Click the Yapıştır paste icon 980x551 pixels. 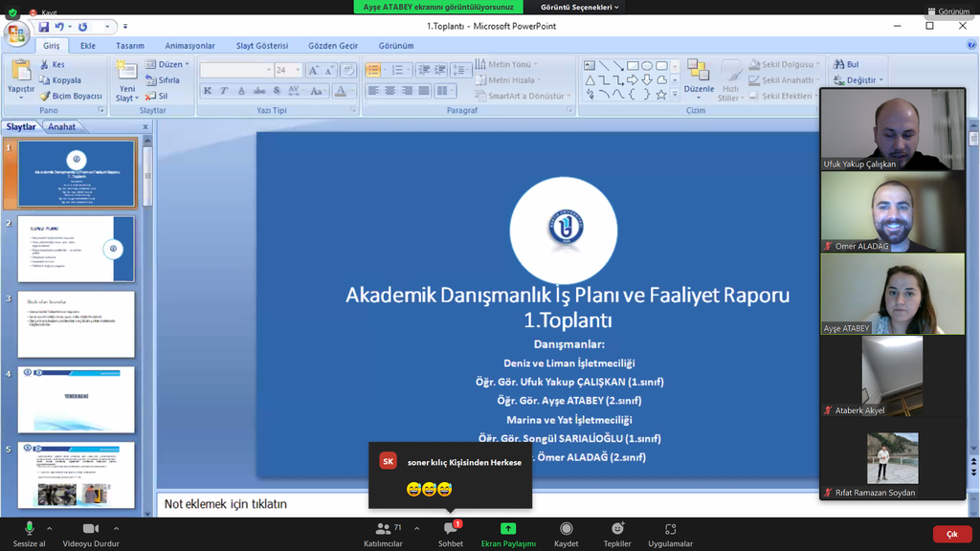(x=21, y=71)
